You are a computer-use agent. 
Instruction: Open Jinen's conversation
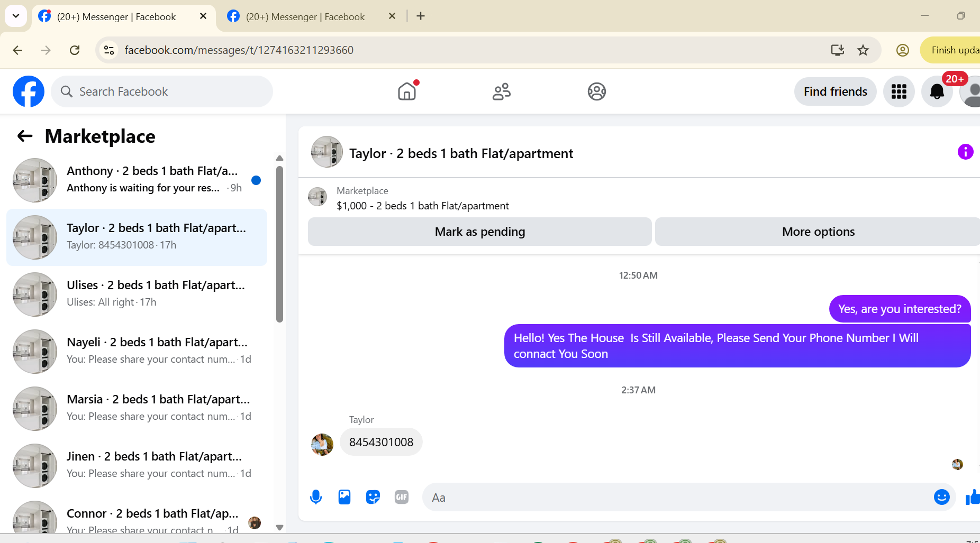[137, 466]
